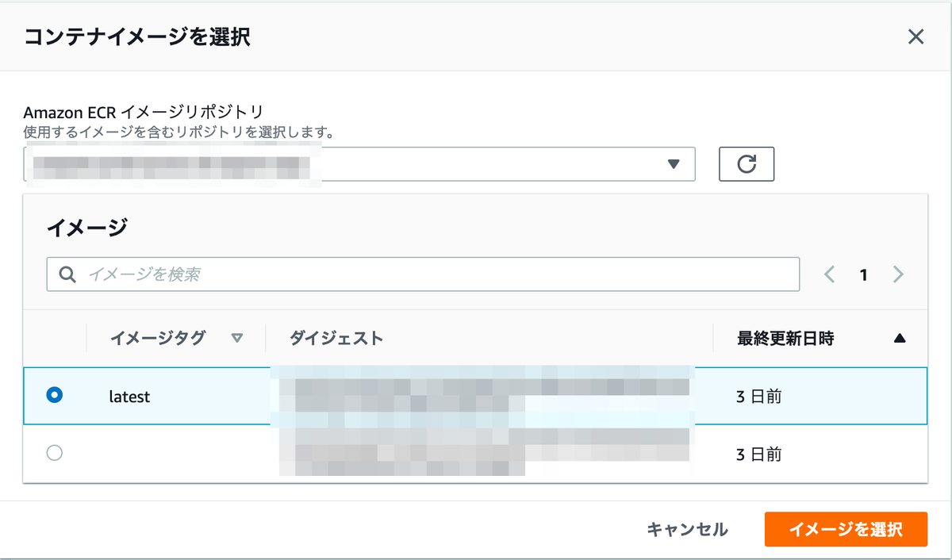The height and width of the screenshot is (560, 952).
Task: Click the search magnifier icon
Action: point(65,274)
